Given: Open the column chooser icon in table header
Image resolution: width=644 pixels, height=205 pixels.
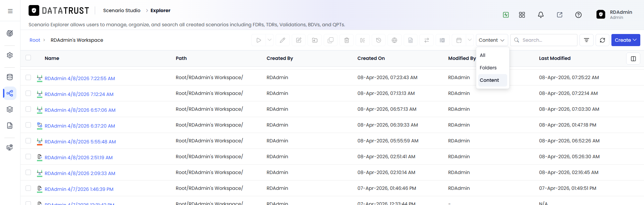Looking at the screenshot, I should point(633,59).
